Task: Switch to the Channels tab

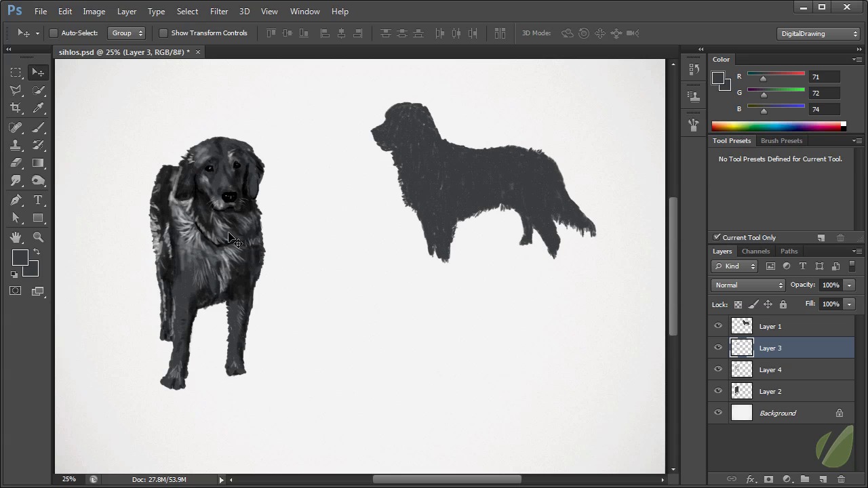Action: (x=755, y=251)
